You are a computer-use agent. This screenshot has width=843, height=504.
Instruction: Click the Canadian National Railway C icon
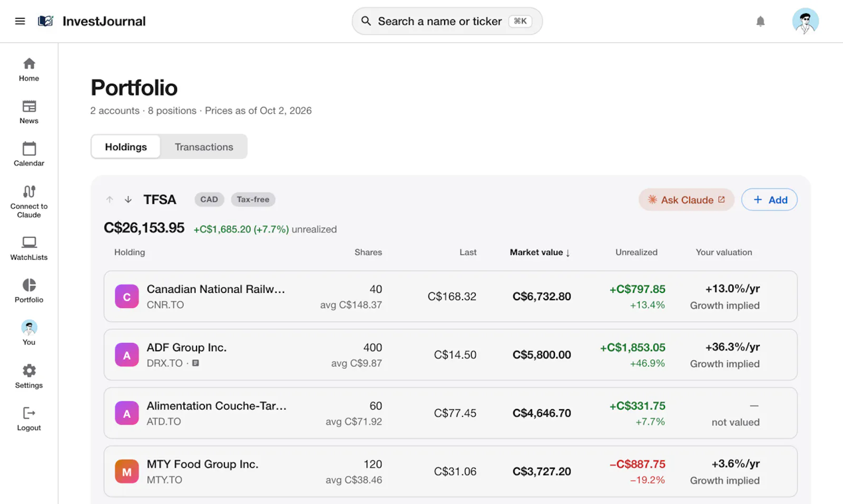[x=127, y=297]
